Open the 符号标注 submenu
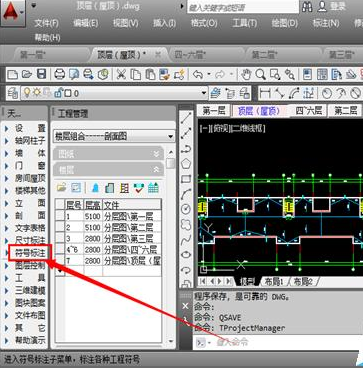 (30, 253)
